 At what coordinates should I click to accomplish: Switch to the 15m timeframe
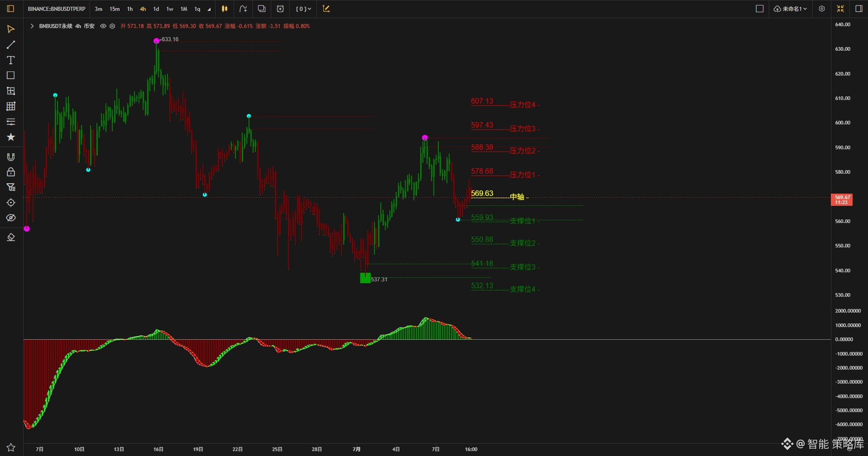(x=115, y=9)
